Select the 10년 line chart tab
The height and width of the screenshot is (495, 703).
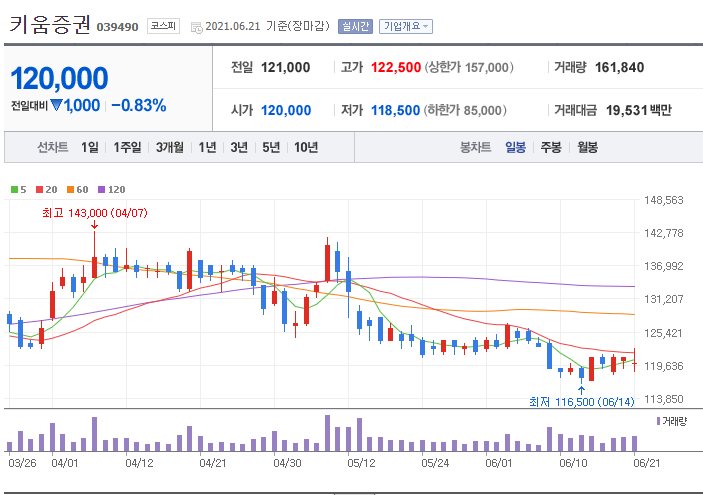coord(306,147)
